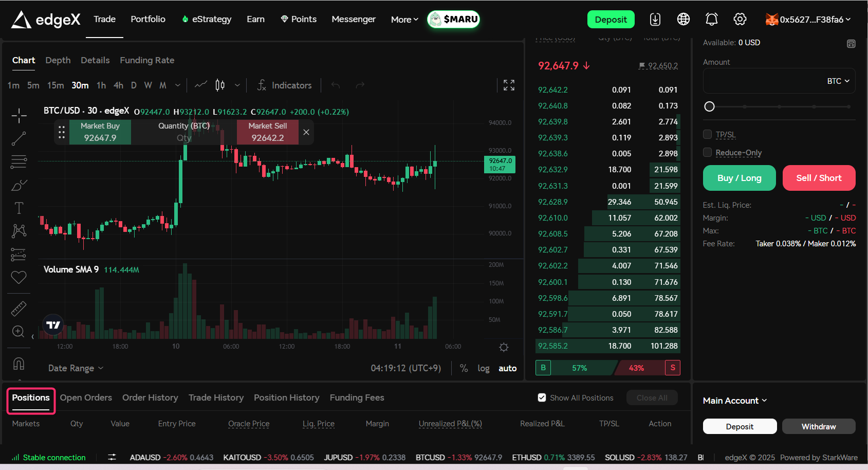Open the BTC amount unit dropdown
Image resolution: width=868 pixels, height=470 pixels.
[838, 81]
